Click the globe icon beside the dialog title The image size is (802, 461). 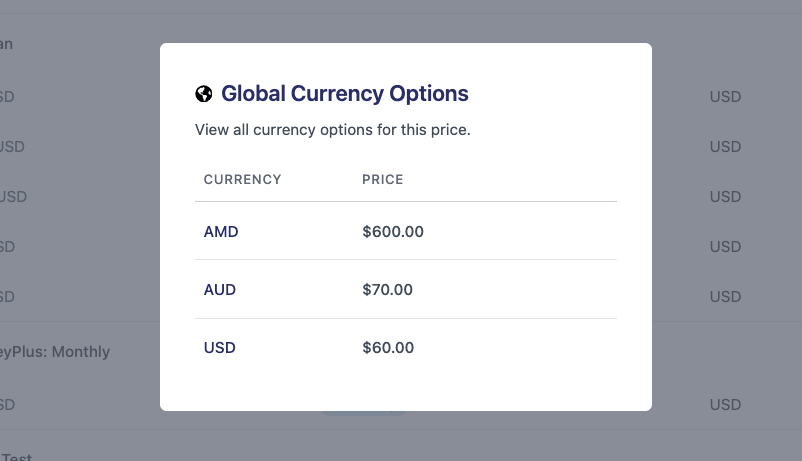(x=204, y=94)
